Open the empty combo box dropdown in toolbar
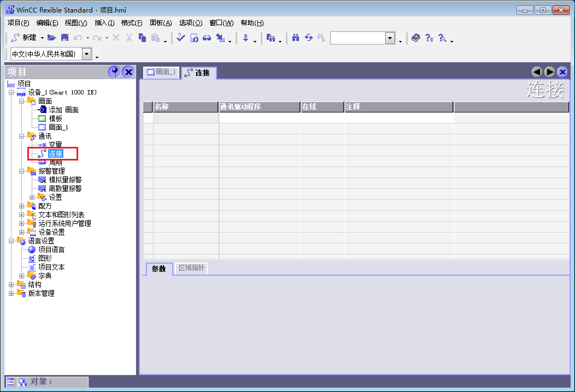This screenshot has width=575, height=392. click(x=390, y=38)
